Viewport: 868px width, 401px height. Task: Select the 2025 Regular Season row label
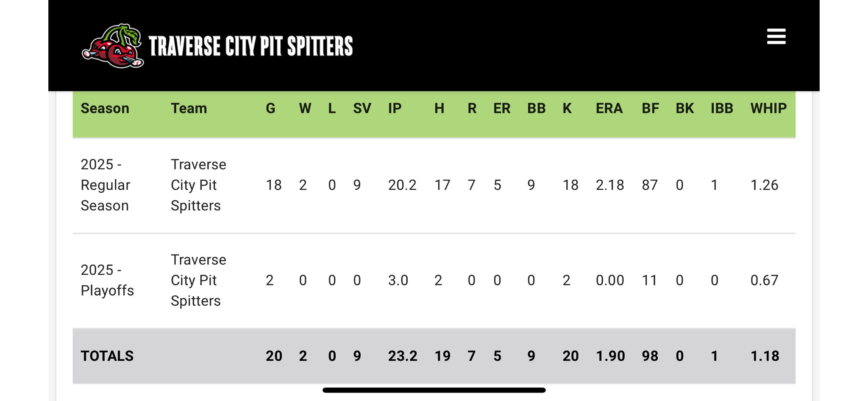pos(106,185)
